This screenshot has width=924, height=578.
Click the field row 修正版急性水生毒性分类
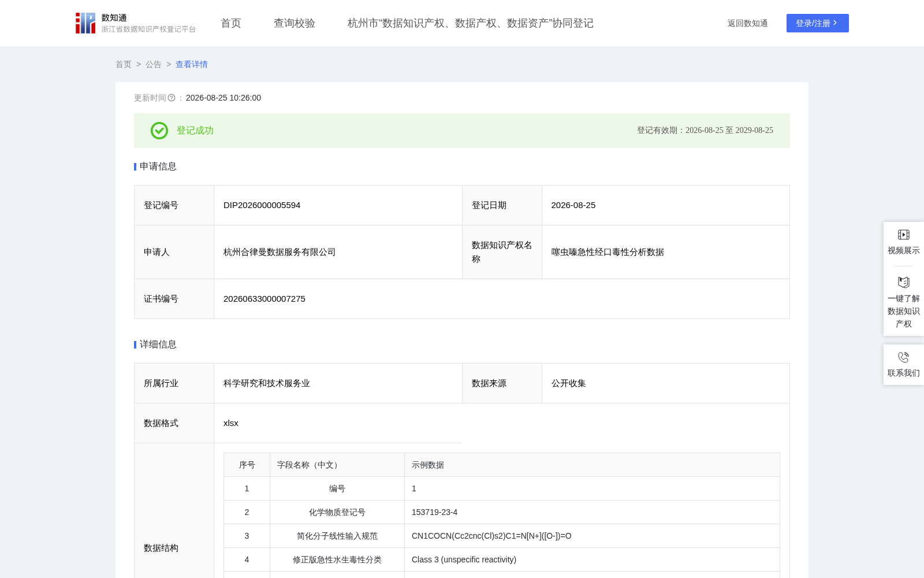502,560
